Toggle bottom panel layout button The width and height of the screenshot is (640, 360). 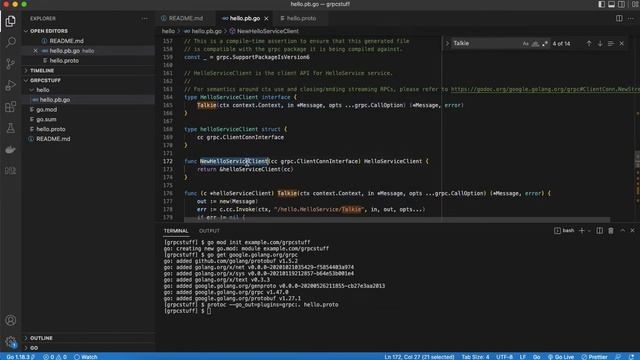point(611,4)
